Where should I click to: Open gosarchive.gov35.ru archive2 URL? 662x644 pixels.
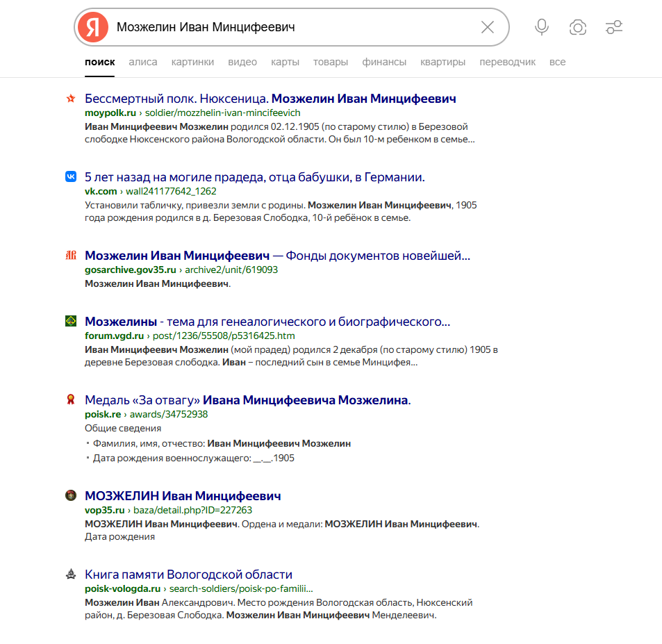tap(181, 270)
